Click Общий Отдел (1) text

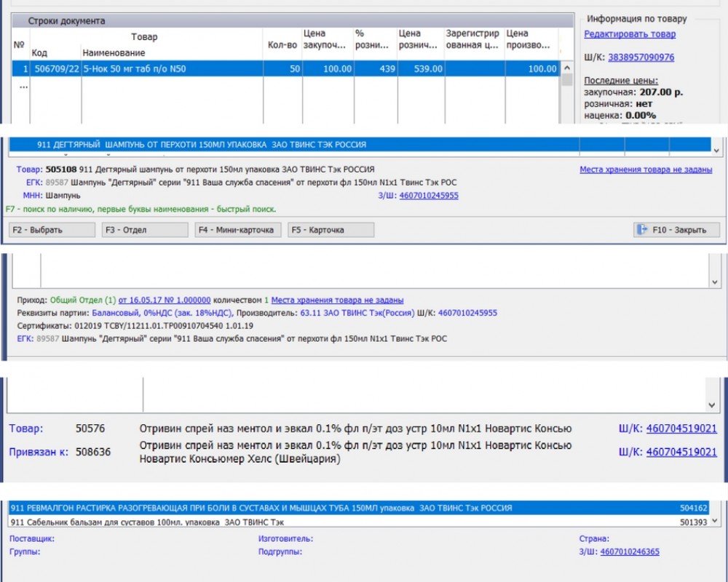pos(83,300)
